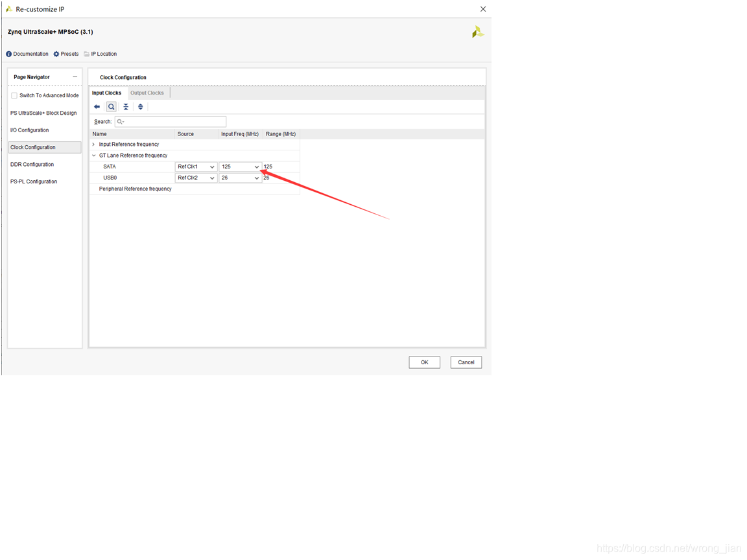
Task: Select Peripheral Reference frequency row
Action: click(x=136, y=189)
